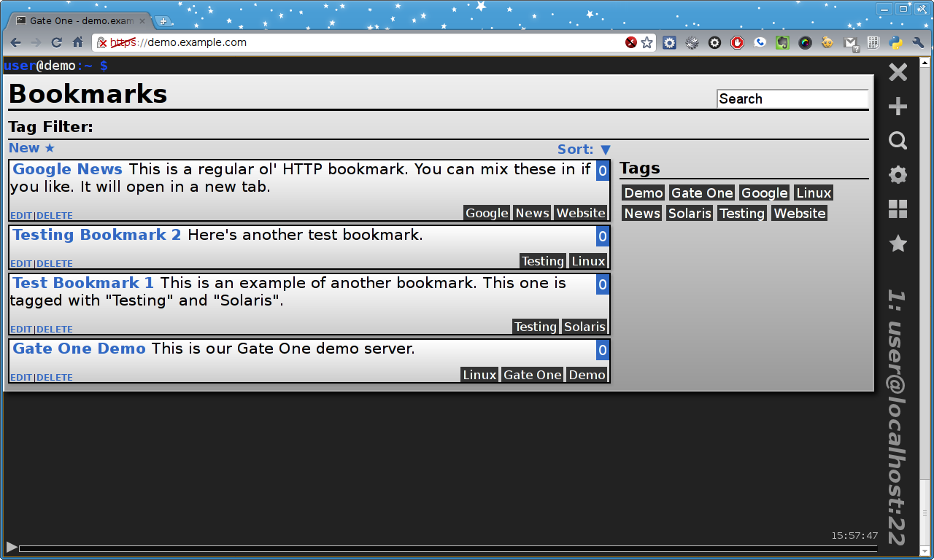Click the magnifier icon in Gate One sidebar
This screenshot has width=934, height=560.
click(898, 141)
